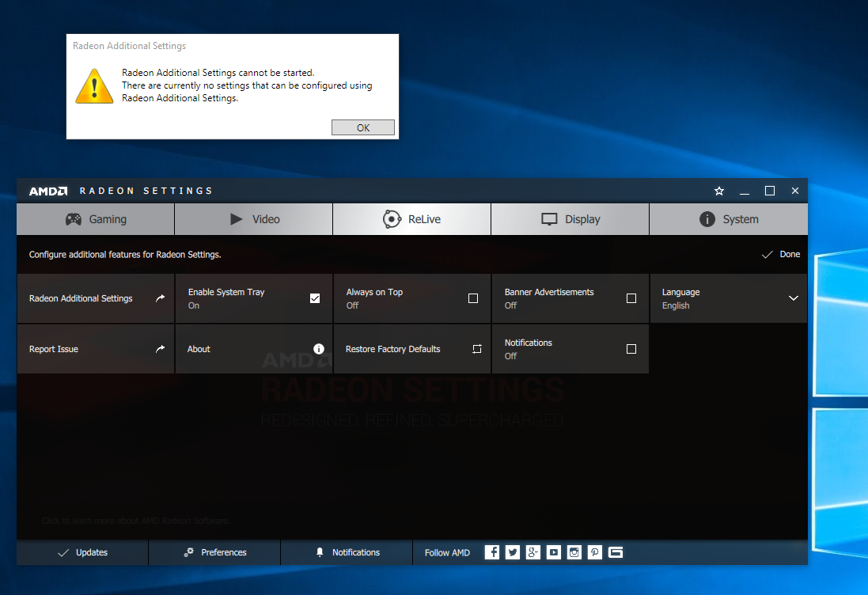Close the Radeon Settings window
Screen dimensions: 868x595
(x=795, y=191)
